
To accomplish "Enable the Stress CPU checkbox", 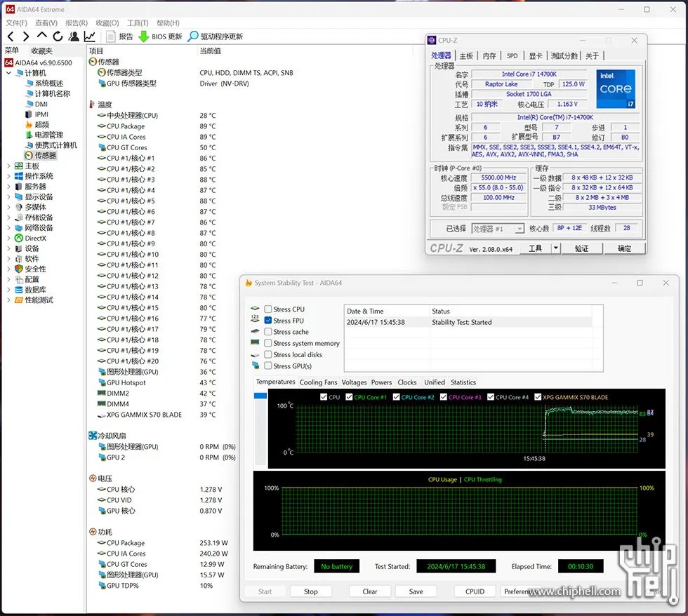I will pyautogui.click(x=268, y=309).
